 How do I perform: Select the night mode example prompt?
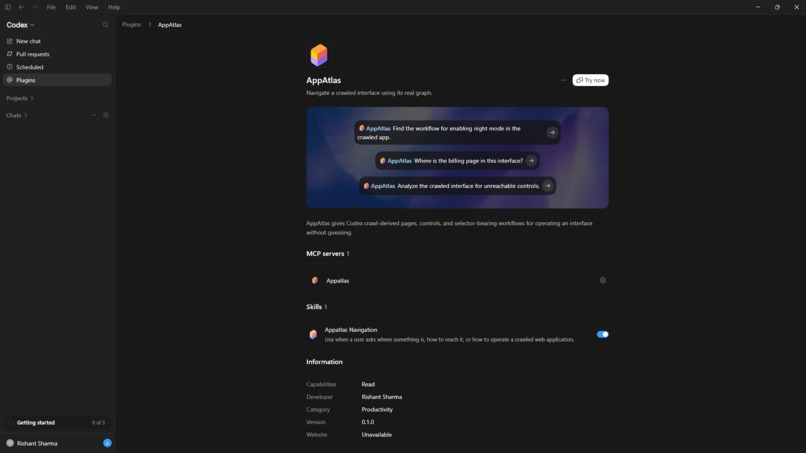[457, 133]
